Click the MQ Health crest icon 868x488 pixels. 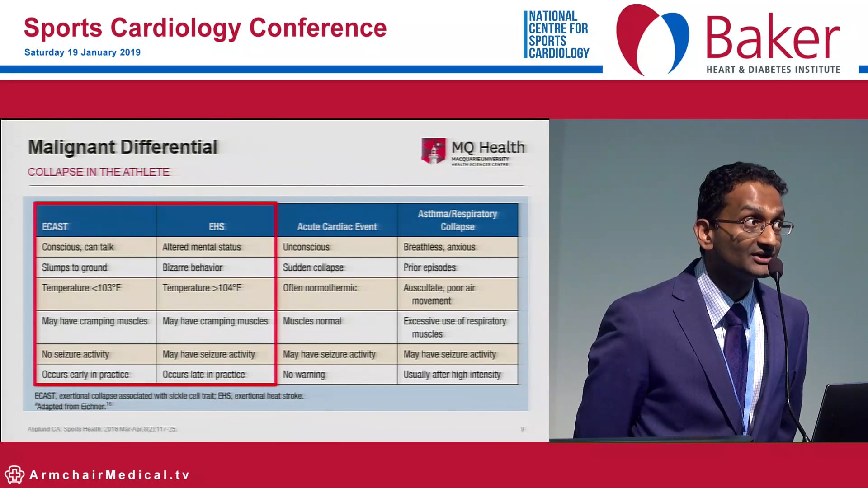(434, 151)
